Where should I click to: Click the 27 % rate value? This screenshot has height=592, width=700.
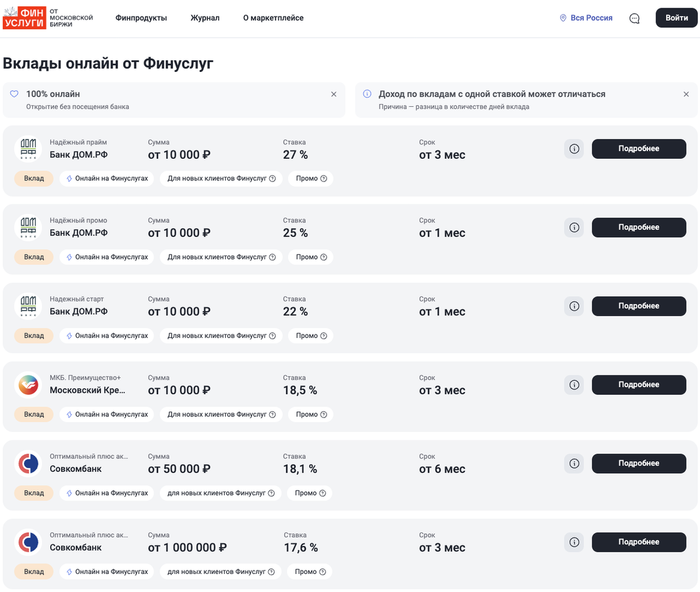point(295,155)
